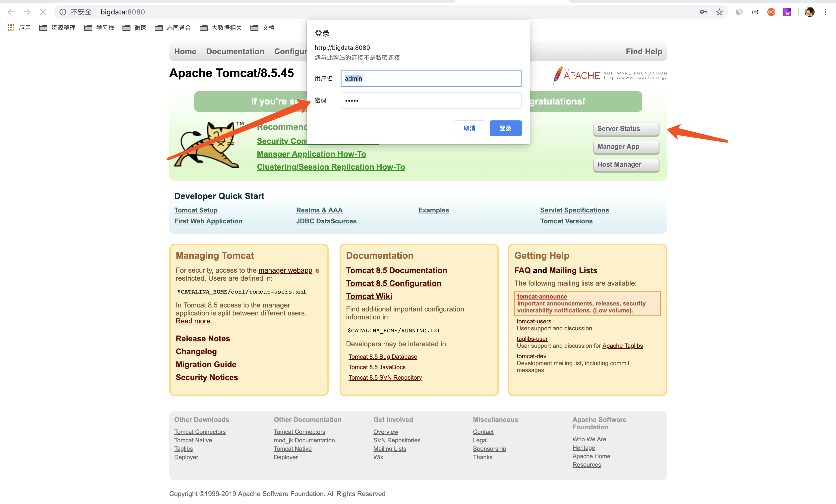The width and height of the screenshot is (836, 504).
Task: Open the 学习栈 bookmark folder
Action: click(99, 27)
